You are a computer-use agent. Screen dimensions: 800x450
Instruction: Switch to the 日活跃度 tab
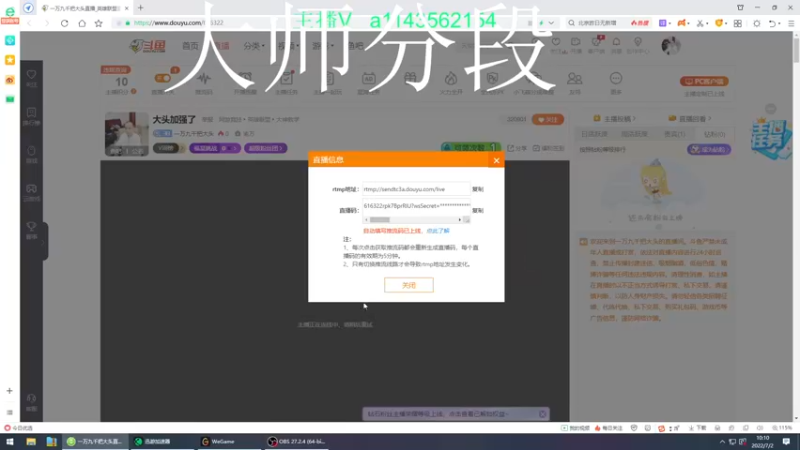[594, 134]
